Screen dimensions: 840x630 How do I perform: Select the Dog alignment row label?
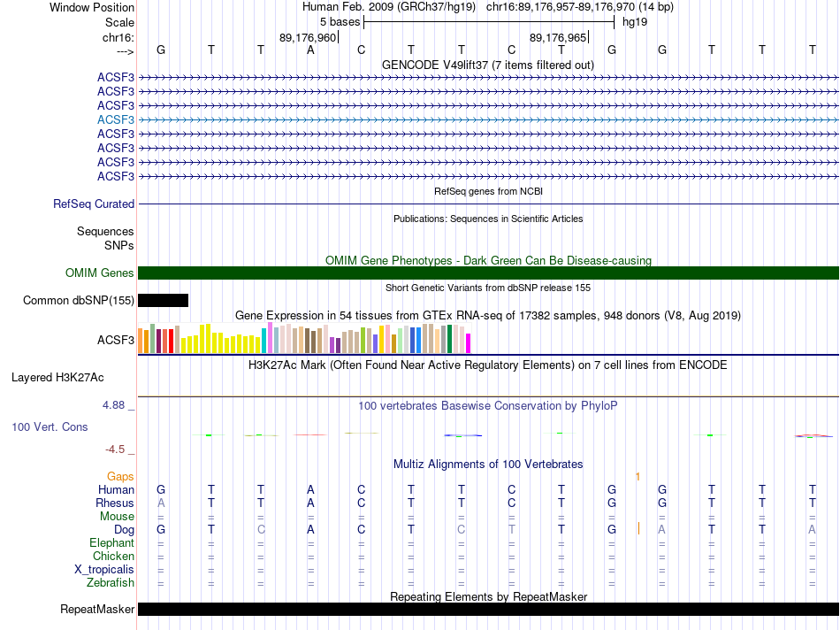click(125, 530)
